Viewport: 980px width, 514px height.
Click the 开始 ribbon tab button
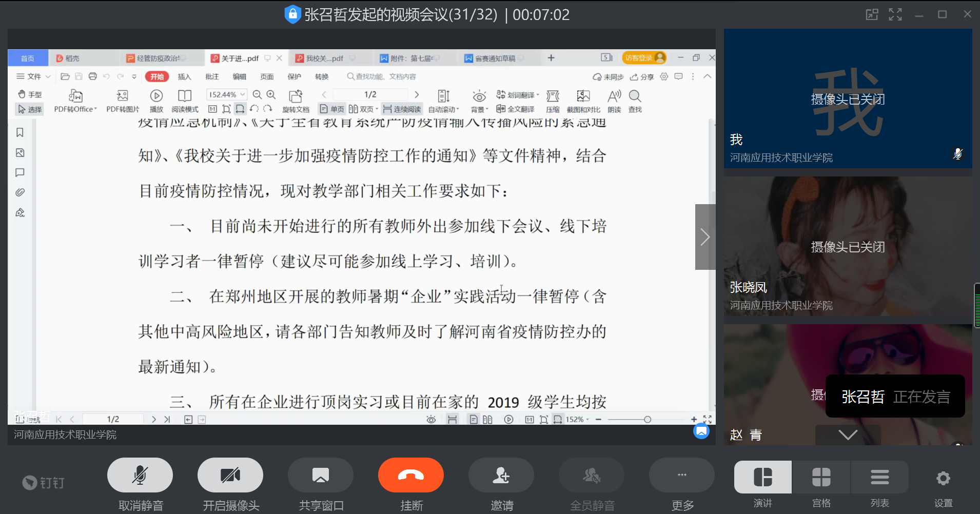click(x=157, y=76)
